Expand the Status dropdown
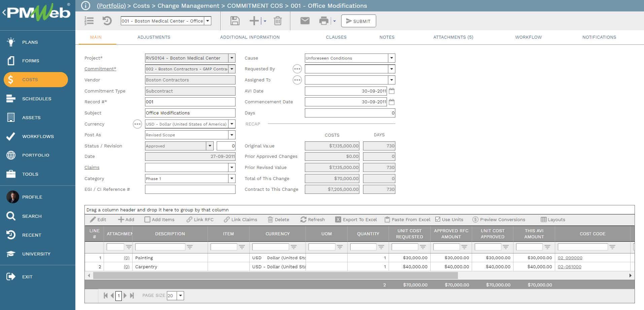 pos(210,146)
